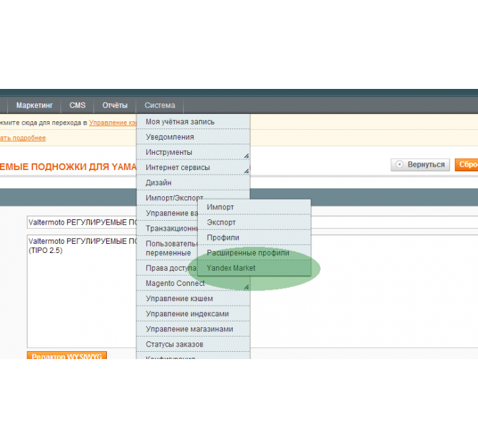This screenshot has height=448, width=478.
Task: Open the Маркетинг menu
Action: (34, 105)
